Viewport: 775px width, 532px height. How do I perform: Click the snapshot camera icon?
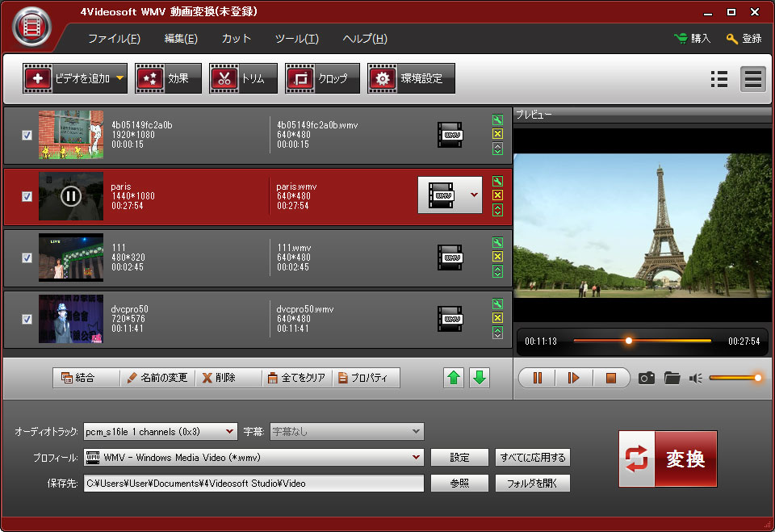pyautogui.click(x=646, y=378)
